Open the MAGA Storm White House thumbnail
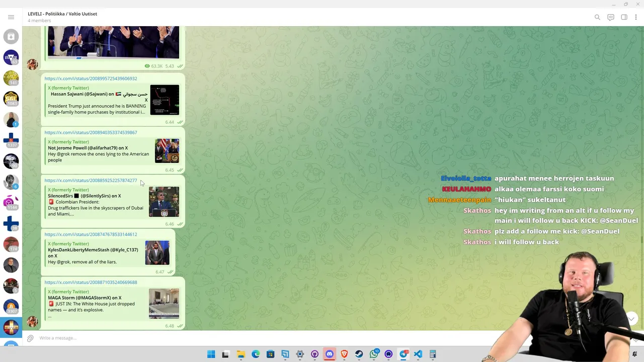This screenshot has width=644, height=362. coord(164,304)
